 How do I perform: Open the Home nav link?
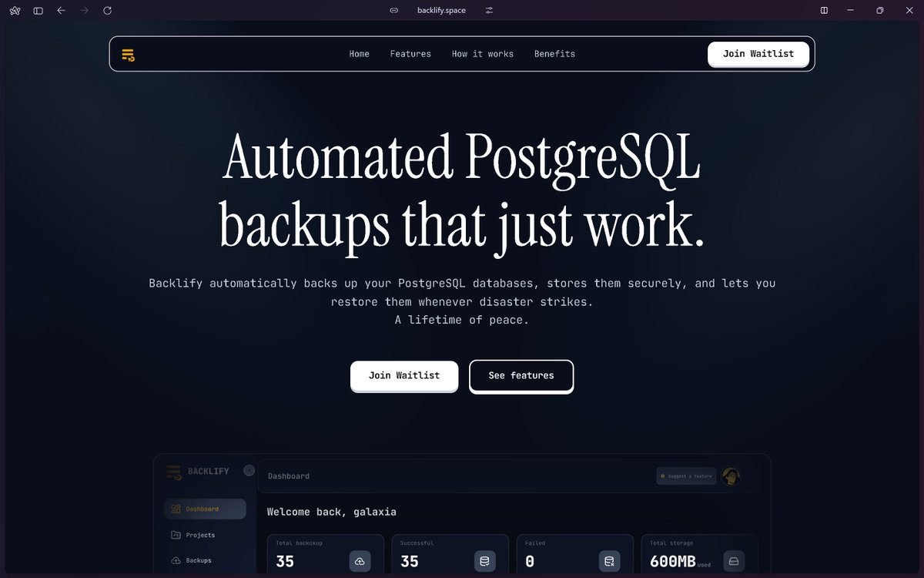(x=359, y=54)
